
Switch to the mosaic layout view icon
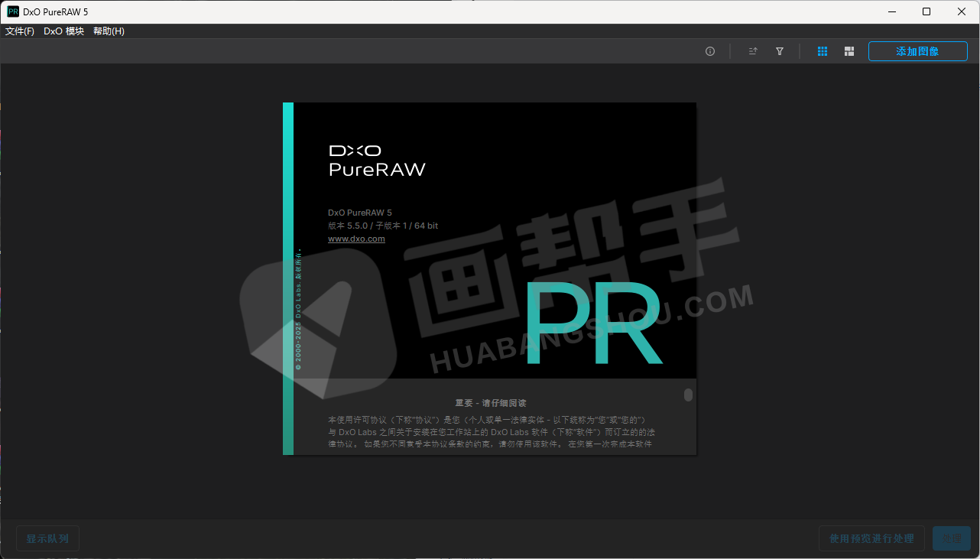tap(849, 51)
